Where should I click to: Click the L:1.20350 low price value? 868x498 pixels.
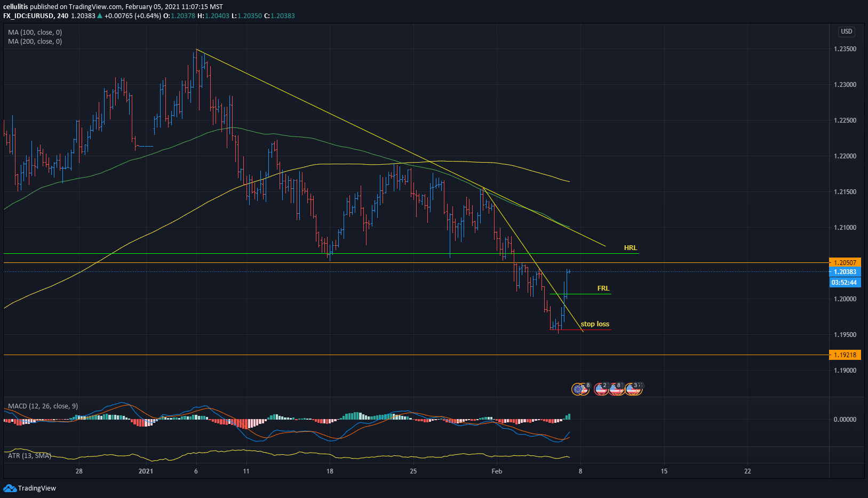click(246, 16)
